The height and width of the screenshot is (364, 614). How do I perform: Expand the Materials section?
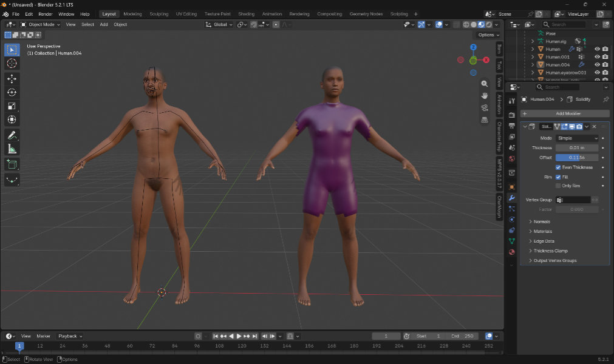542,232
